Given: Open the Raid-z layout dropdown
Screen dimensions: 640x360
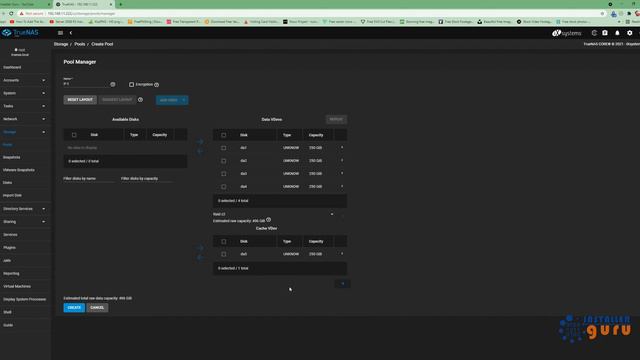Looking at the screenshot, I should click(x=273, y=214).
